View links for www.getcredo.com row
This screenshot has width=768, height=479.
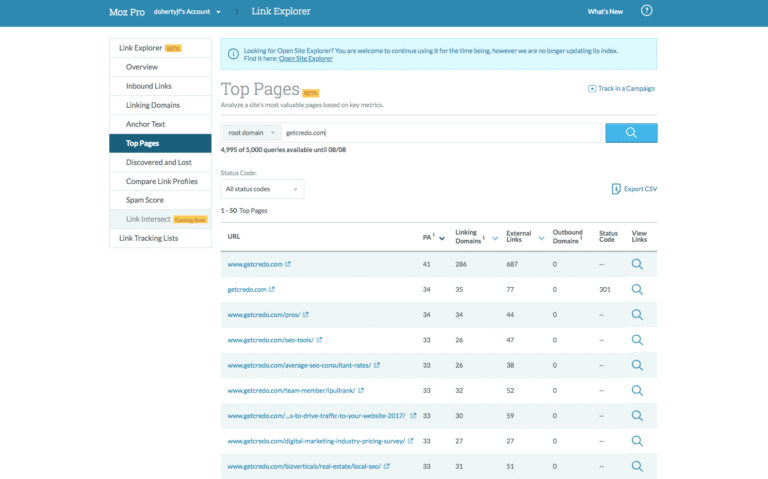tap(637, 264)
